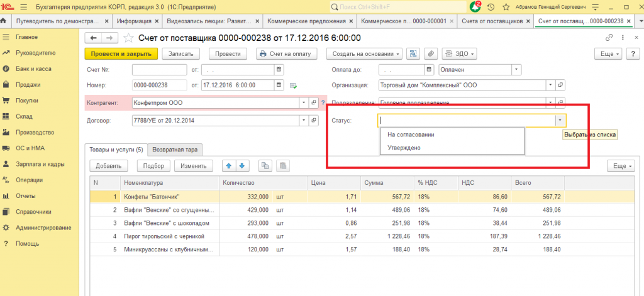The height and width of the screenshot is (296, 644).
Task: Open the Склад section
Action: click(24, 117)
